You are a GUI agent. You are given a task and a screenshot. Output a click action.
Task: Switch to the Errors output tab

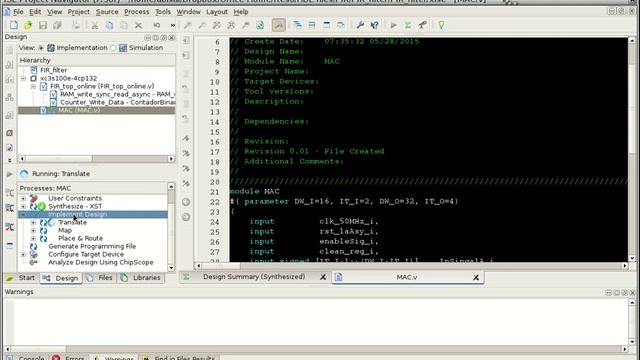click(x=69, y=358)
